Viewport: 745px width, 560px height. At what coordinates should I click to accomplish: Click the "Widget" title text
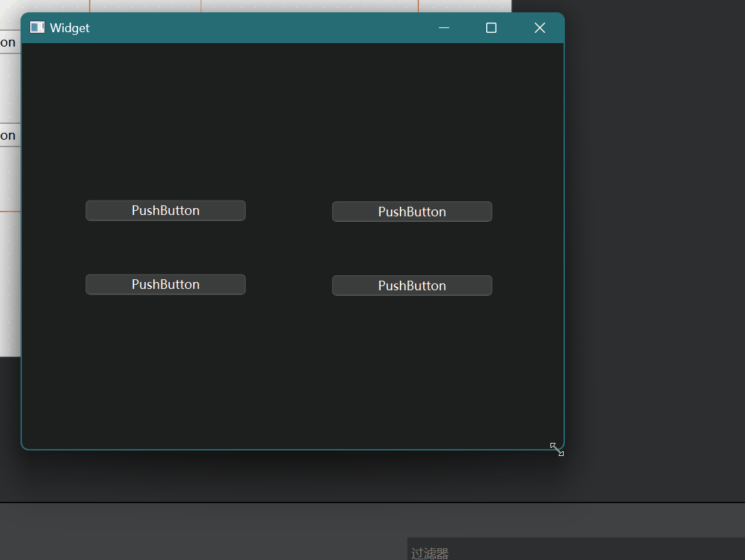[70, 28]
